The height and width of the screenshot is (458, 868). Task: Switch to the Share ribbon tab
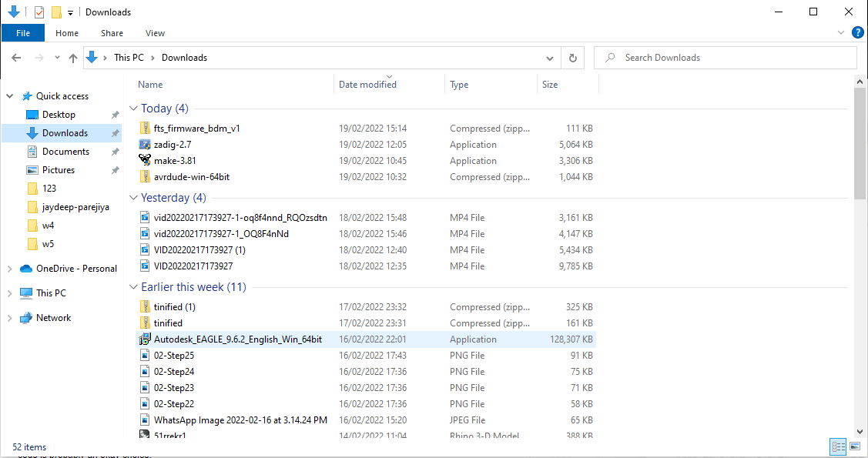112,33
